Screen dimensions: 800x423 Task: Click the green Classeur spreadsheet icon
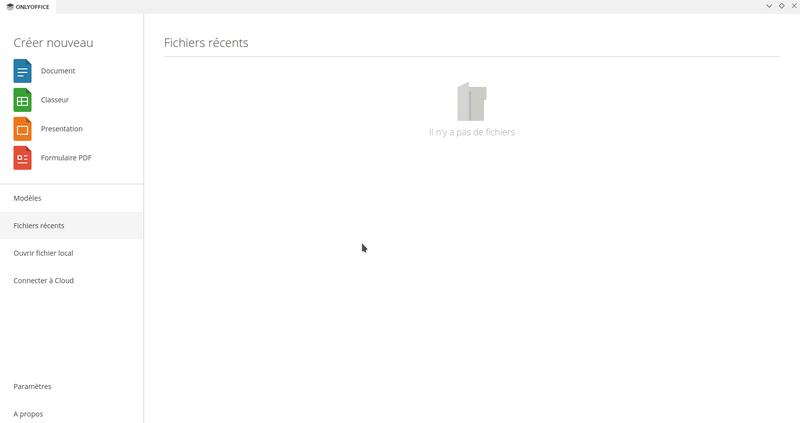22,100
